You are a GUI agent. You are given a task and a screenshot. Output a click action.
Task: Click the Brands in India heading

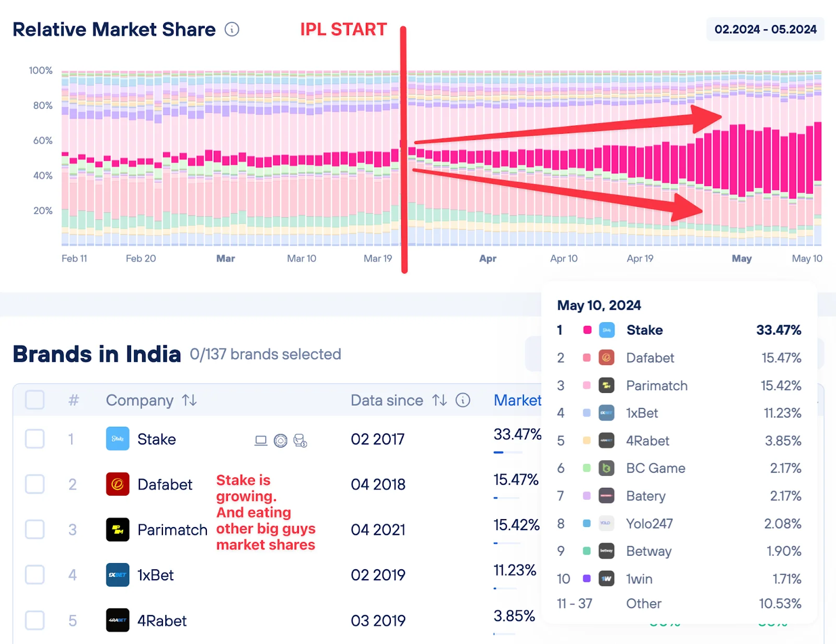pyautogui.click(x=97, y=354)
